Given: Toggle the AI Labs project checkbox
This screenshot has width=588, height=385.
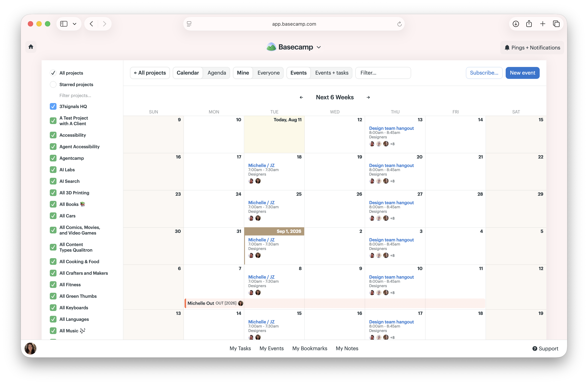Looking at the screenshot, I should pyautogui.click(x=53, y=170).
